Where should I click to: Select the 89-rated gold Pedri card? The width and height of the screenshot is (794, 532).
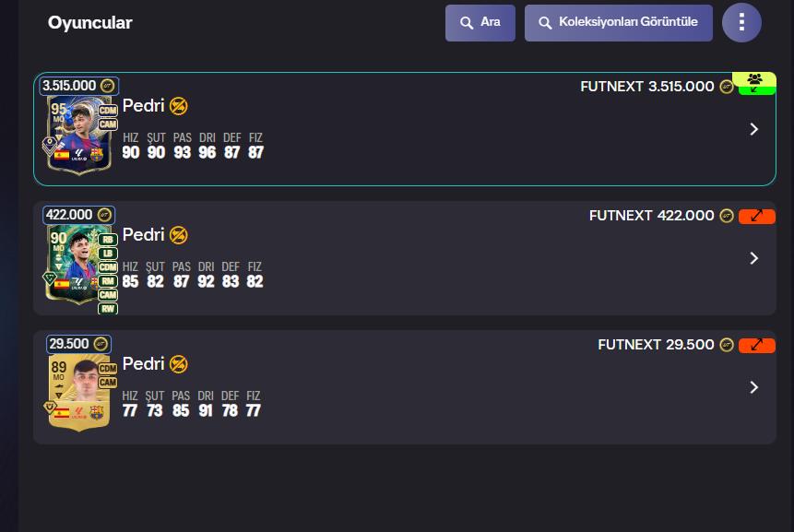pos(79,393)
